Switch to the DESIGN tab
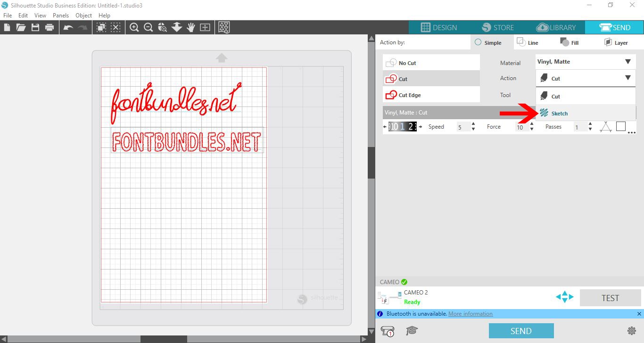The height and width of the screenshot is (343, 644). (438, 27)
